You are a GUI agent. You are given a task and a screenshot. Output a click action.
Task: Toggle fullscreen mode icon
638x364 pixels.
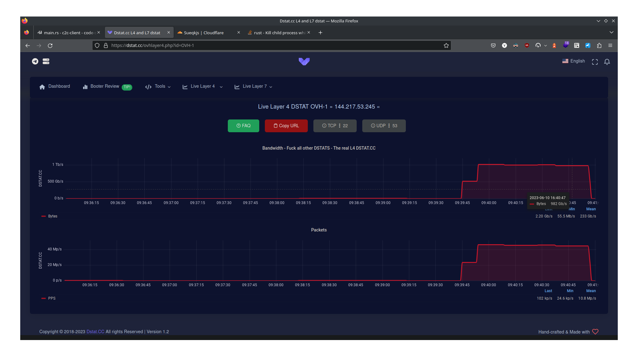tap(595, 62)
